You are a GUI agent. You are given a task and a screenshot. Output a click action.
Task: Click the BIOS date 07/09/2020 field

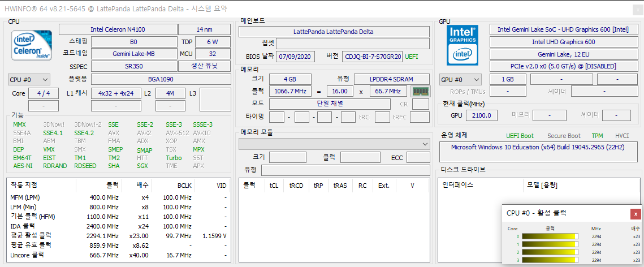[296, 57]
